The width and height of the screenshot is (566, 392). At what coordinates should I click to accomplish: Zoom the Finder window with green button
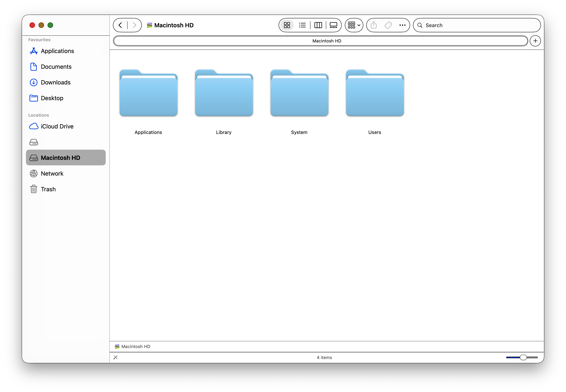(50, 25)
